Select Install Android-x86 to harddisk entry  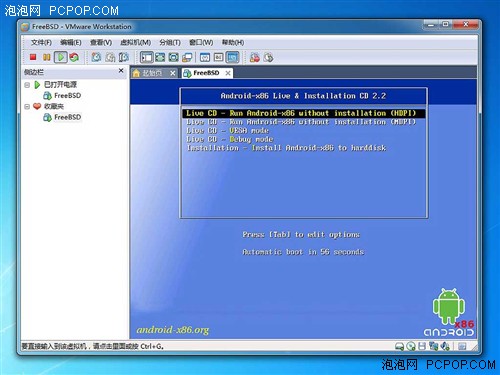point(286,148)
